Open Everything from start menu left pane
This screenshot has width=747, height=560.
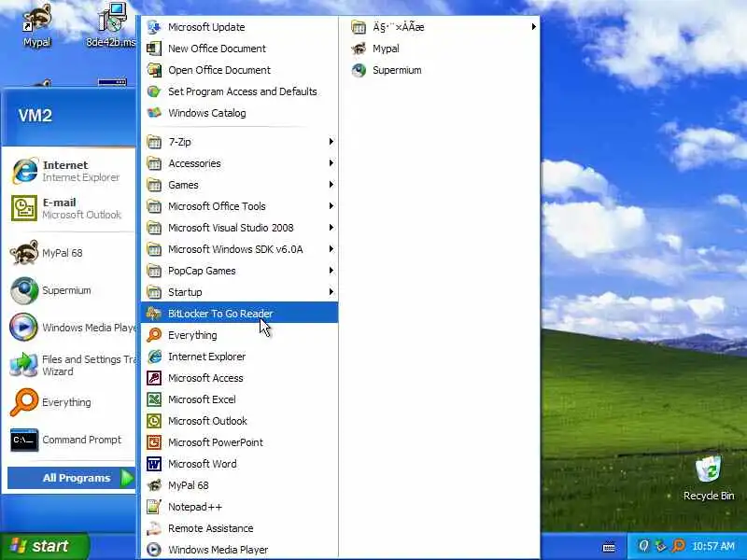(69, 402)
